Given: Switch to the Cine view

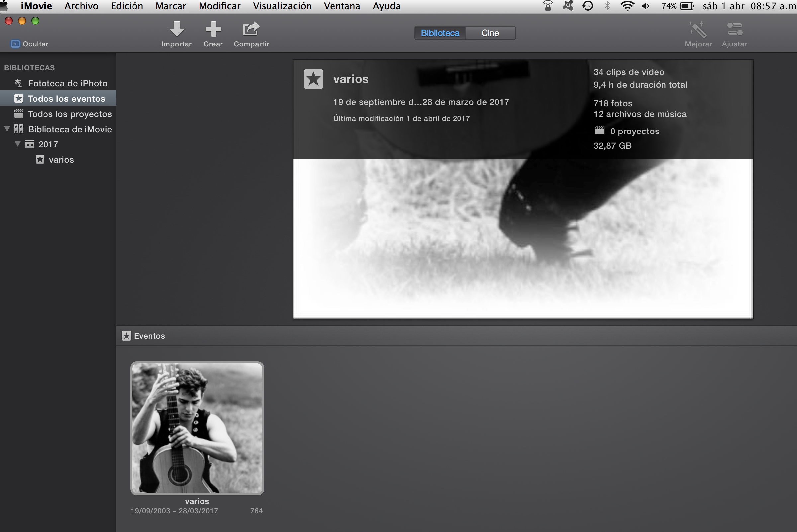Looking at the screenshot, I should tap(490, 33).
